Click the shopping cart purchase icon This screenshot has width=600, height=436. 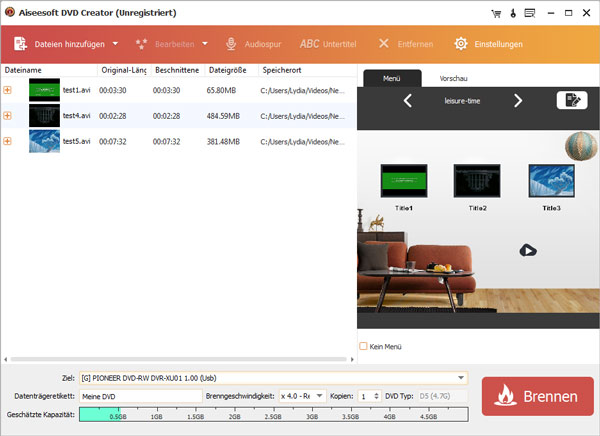(x=496, y=13)
